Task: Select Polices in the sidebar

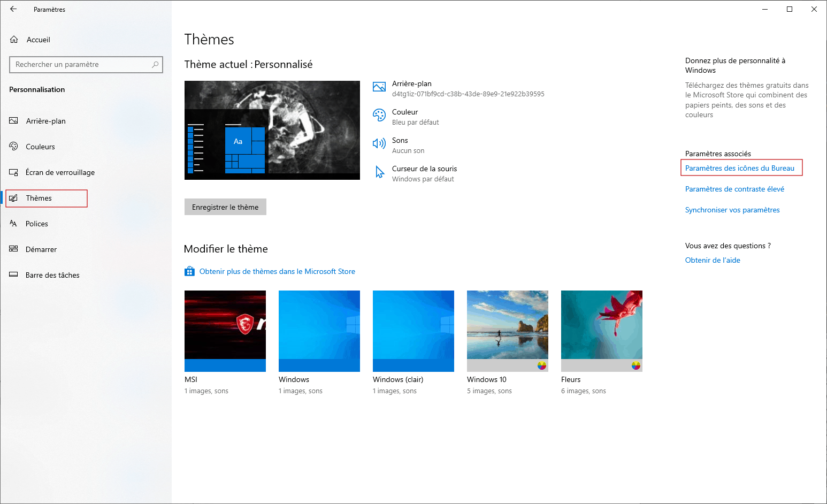Action: pos(36,224)
